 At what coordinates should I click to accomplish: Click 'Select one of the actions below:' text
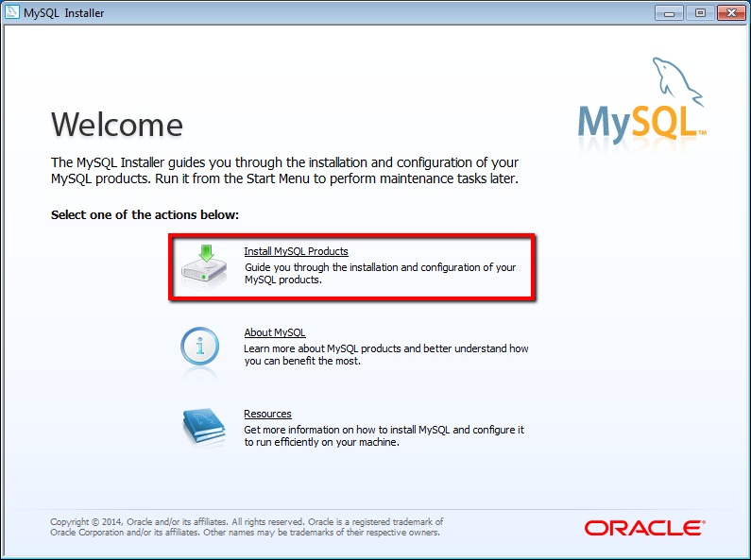click(145, 215)
